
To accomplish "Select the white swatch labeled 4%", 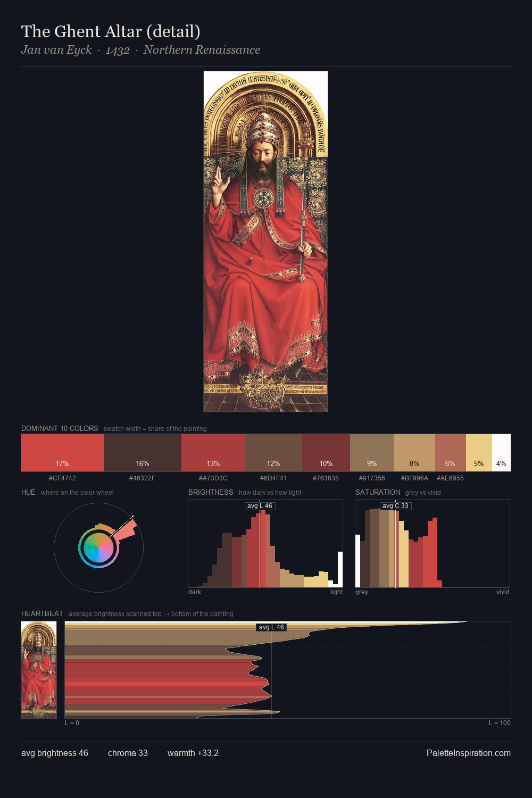I will 501,453.
